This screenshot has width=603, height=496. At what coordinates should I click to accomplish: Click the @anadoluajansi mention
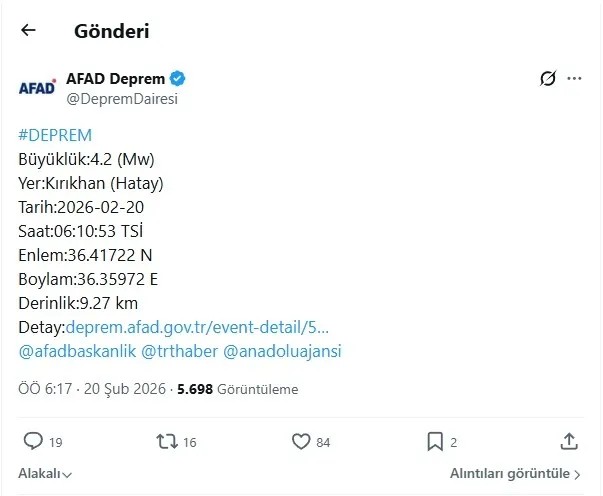point(283,351)
